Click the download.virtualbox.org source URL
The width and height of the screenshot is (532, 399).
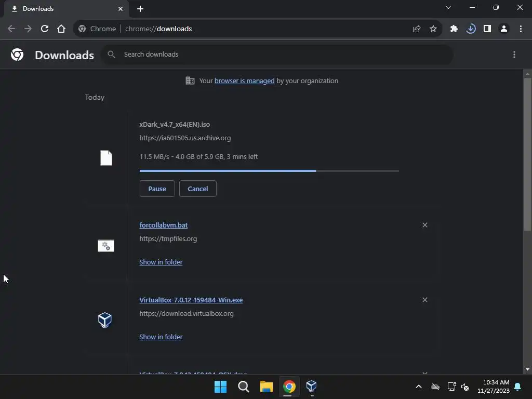click(x=187, y=313)
